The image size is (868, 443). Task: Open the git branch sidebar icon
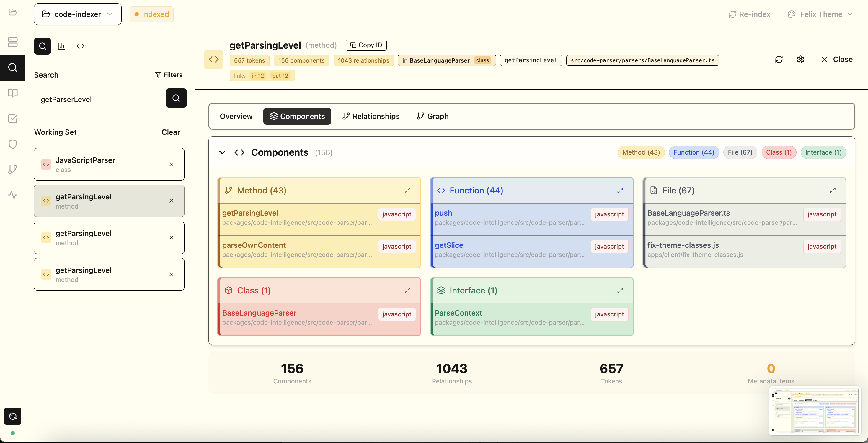tap(12, 169)
